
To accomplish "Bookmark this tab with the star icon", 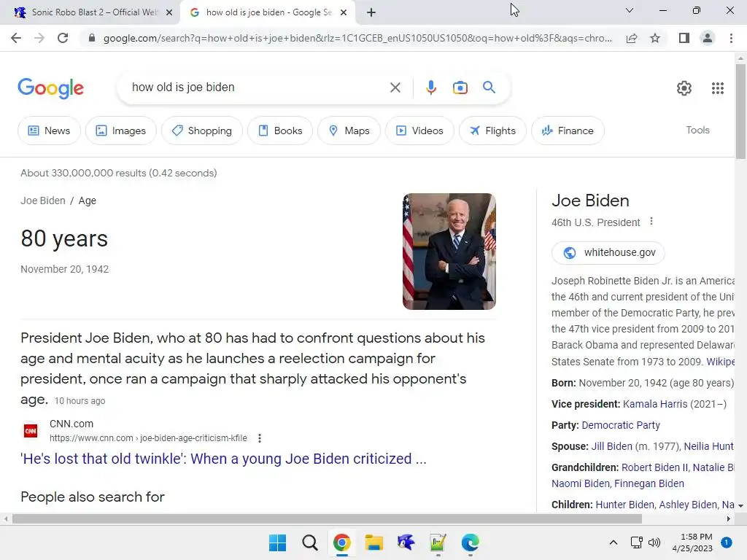I will 655,38.
